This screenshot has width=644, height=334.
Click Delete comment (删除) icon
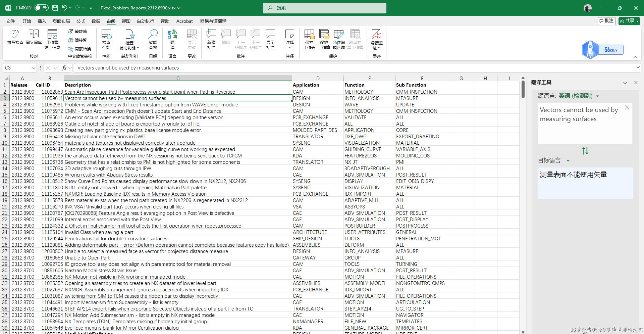click(226, 37)
